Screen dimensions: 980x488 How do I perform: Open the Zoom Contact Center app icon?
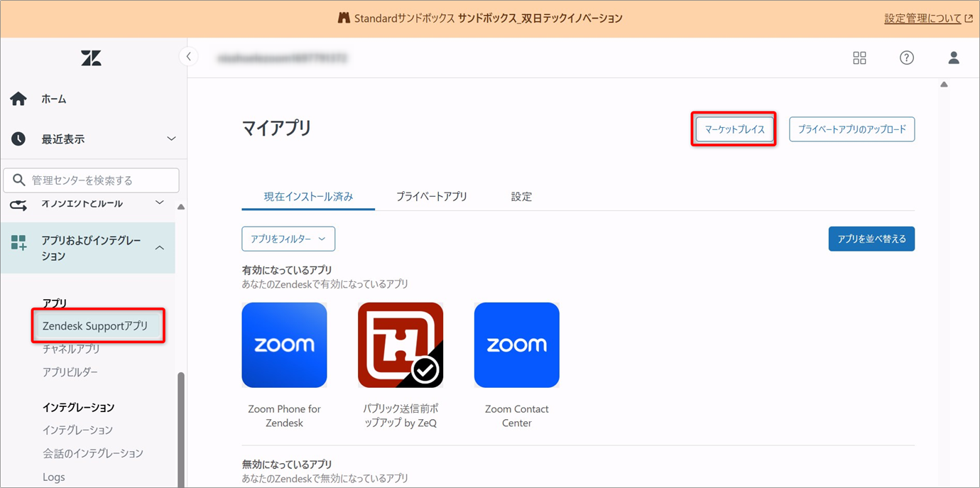(x=516, y=345)
